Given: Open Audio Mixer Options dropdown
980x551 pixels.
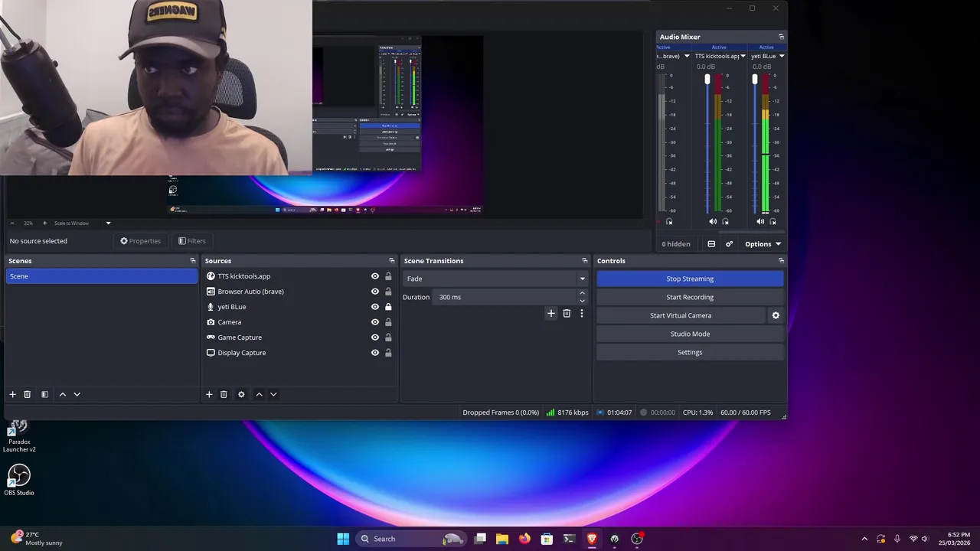Looking at the screenshot, I should pyautogui.click(x=763, y=244).
